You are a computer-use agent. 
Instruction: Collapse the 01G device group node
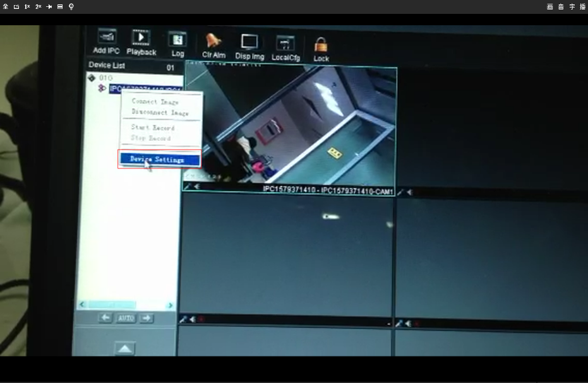tap(92, 77)
